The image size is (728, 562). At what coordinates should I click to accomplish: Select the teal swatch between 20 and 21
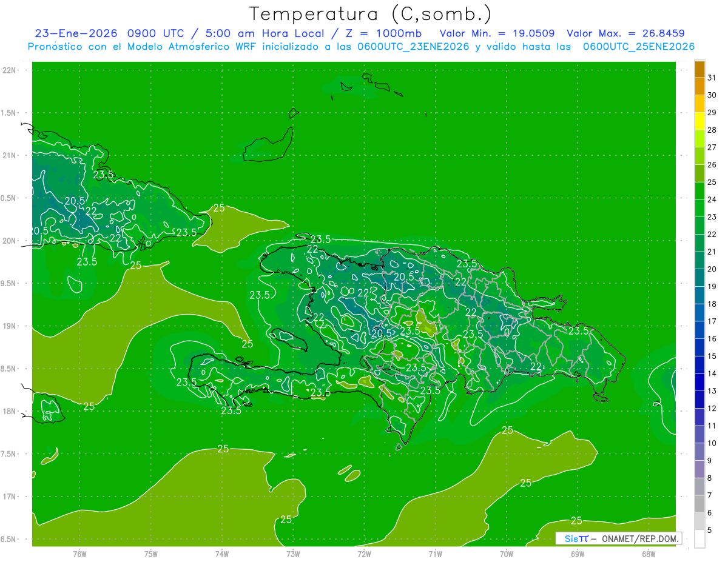[699, 261]
